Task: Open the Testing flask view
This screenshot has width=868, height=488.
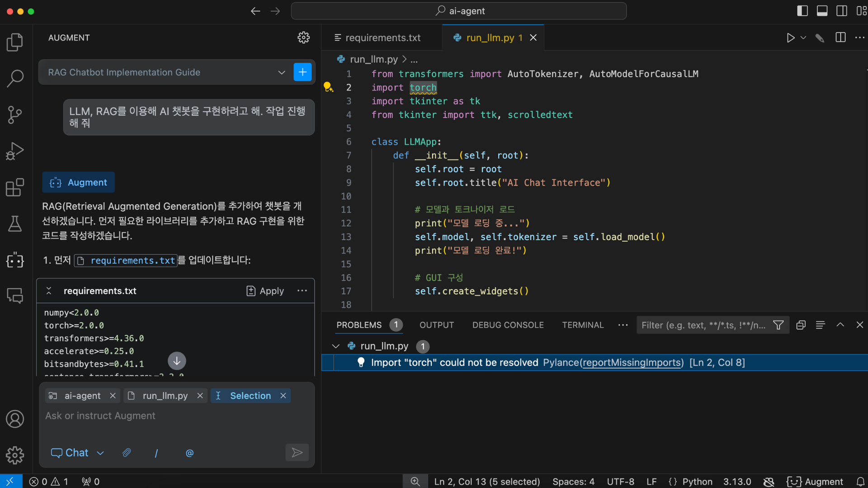Action: pos(15,224)
